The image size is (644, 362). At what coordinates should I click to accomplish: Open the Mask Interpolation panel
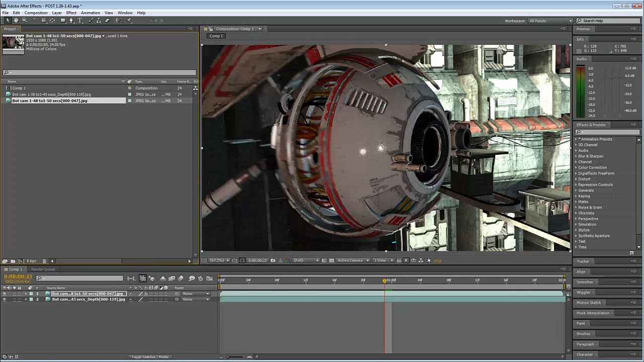[x=593, y=313]
